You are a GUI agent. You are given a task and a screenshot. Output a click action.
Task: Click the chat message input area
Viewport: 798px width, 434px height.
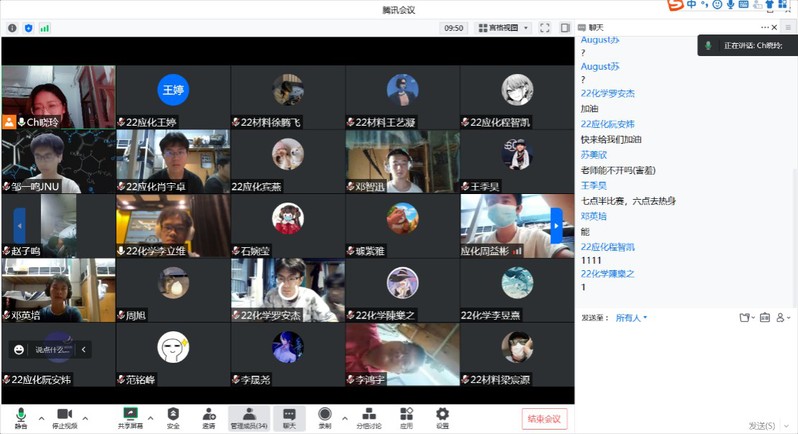686,370
